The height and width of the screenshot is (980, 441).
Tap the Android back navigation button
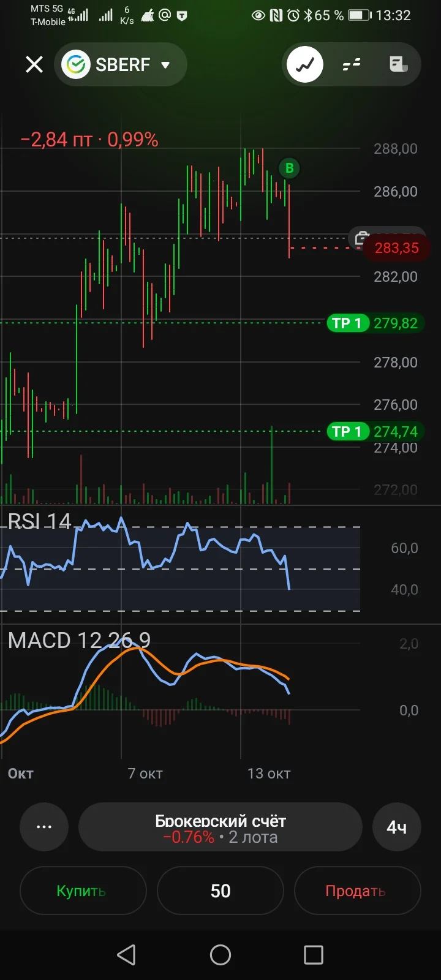pyautogui.click(x=126, y=954)
